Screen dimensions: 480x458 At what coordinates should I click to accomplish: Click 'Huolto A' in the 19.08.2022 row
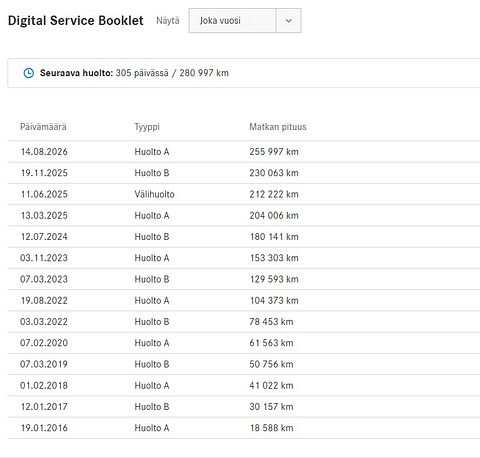pyautogui.click(x=152, y=301)
